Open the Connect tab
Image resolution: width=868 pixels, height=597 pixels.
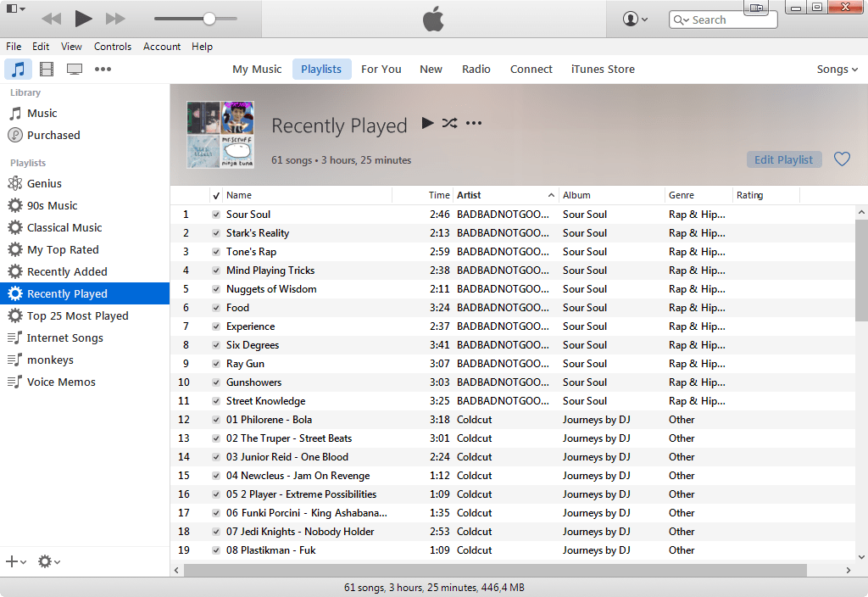click(x=531, y=70)
